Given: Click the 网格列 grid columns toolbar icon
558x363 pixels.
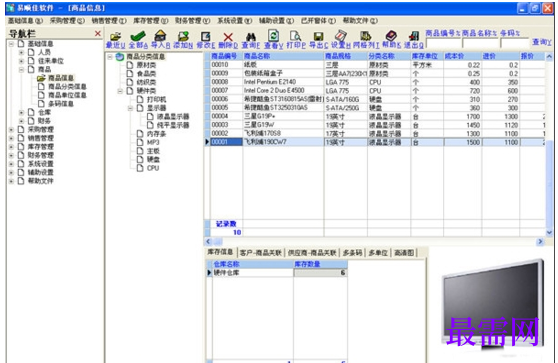Looking at the screenshot, I should (x=365, y=36).
